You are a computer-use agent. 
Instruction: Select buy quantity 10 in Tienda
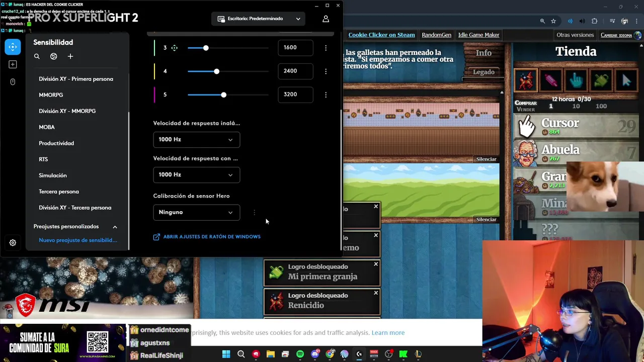pos(576,106)
